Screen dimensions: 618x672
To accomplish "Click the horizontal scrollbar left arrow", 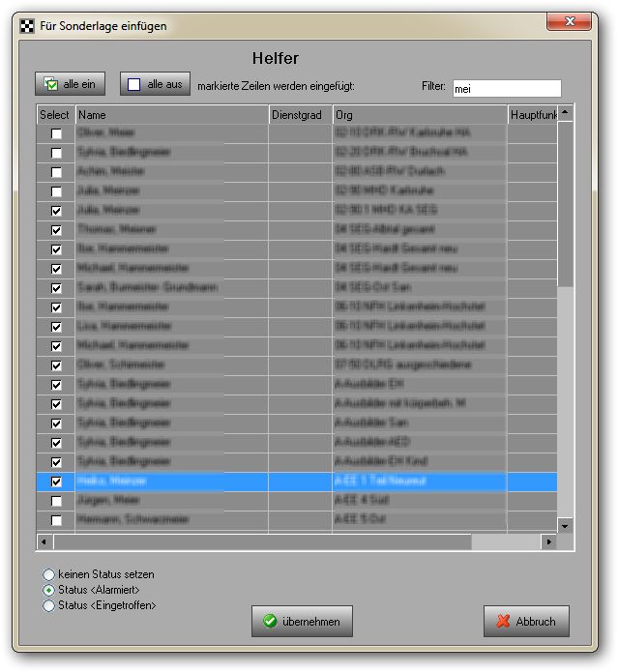I will coord(44,541).
